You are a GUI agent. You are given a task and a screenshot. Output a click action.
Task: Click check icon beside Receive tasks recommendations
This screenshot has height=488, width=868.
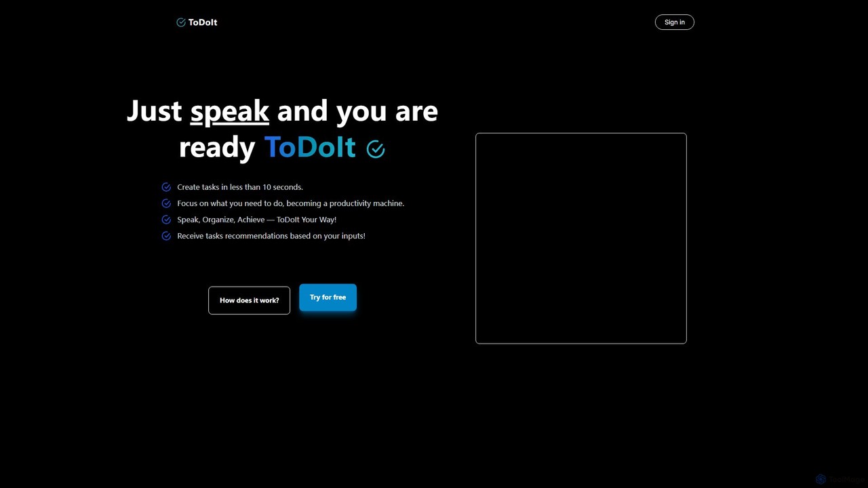click(166, 236)
